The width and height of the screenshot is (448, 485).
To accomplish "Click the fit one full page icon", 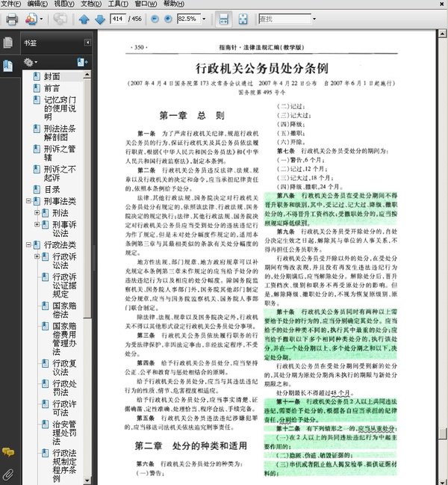I will point(243,19).
